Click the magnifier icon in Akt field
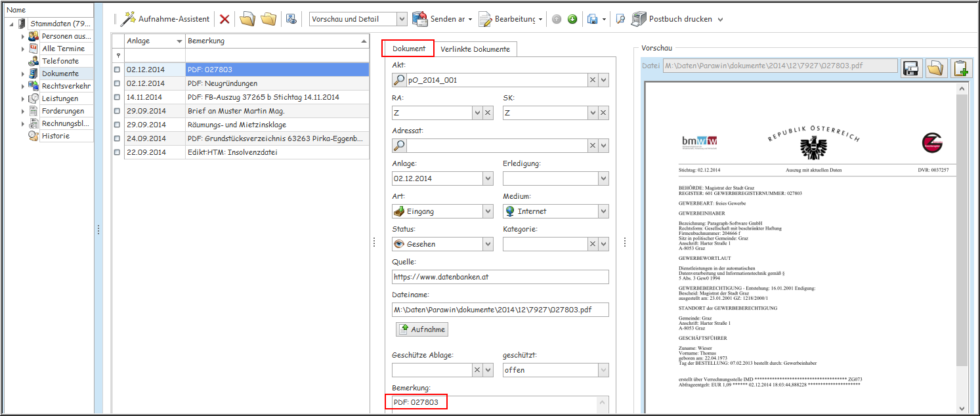This screenshot has width=980, height=416. click(399, 80)
